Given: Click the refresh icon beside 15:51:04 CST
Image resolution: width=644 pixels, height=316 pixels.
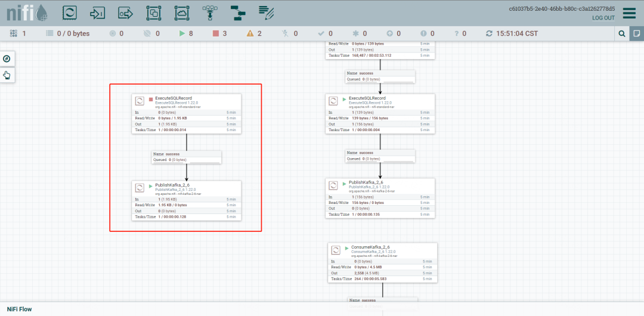Looking at the screenshot, I should [489, 34].
